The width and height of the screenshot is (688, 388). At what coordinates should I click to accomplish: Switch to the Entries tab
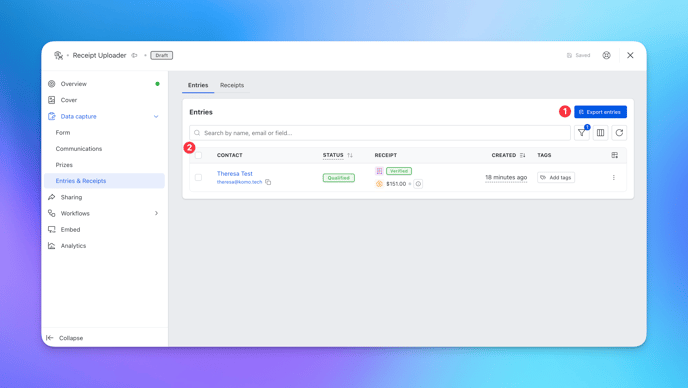coord(198,85)
